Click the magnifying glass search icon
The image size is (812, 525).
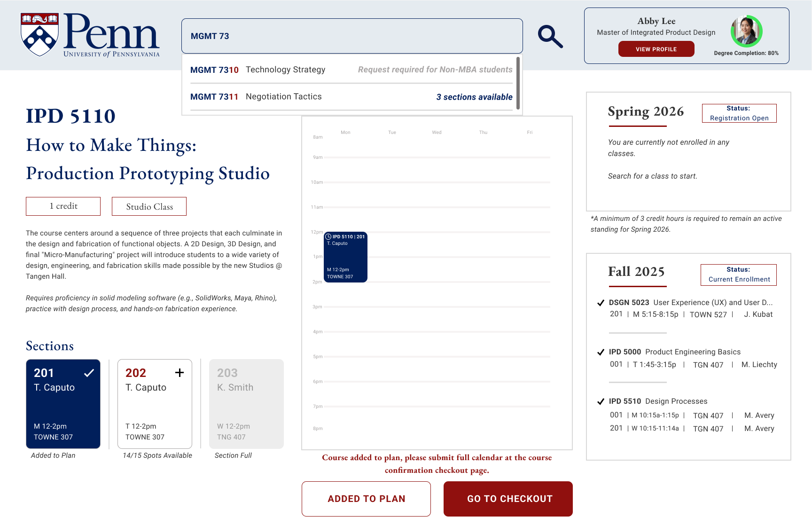point(550,37)
